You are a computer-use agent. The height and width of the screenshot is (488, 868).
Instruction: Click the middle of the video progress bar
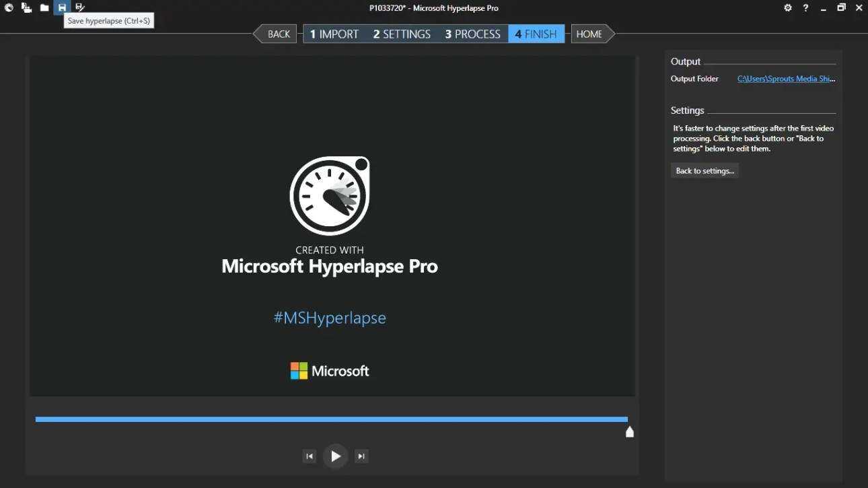332,419
